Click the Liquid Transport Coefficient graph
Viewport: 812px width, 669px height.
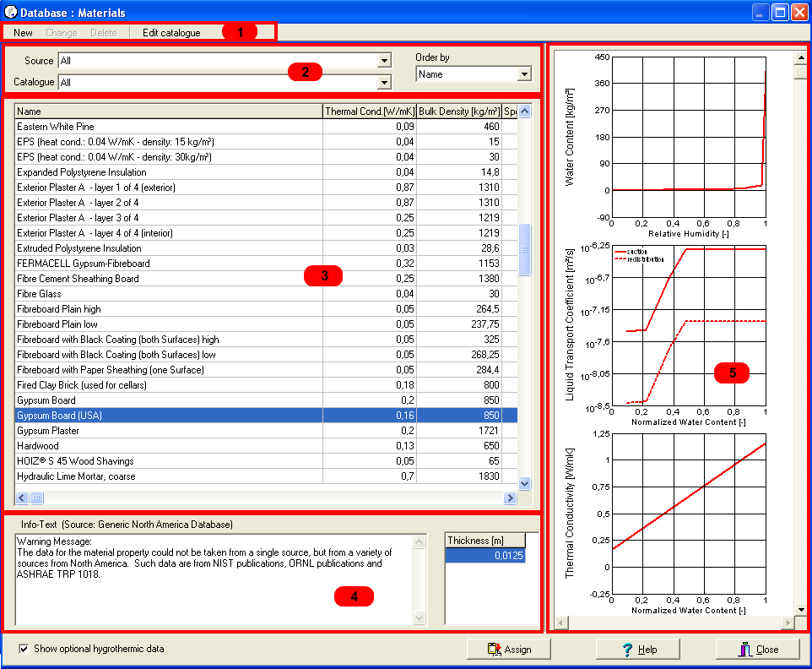pos(689,325)
